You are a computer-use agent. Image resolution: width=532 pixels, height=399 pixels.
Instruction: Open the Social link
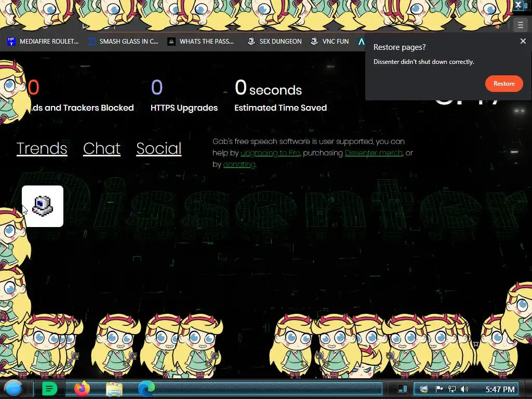tap(159, 148)
